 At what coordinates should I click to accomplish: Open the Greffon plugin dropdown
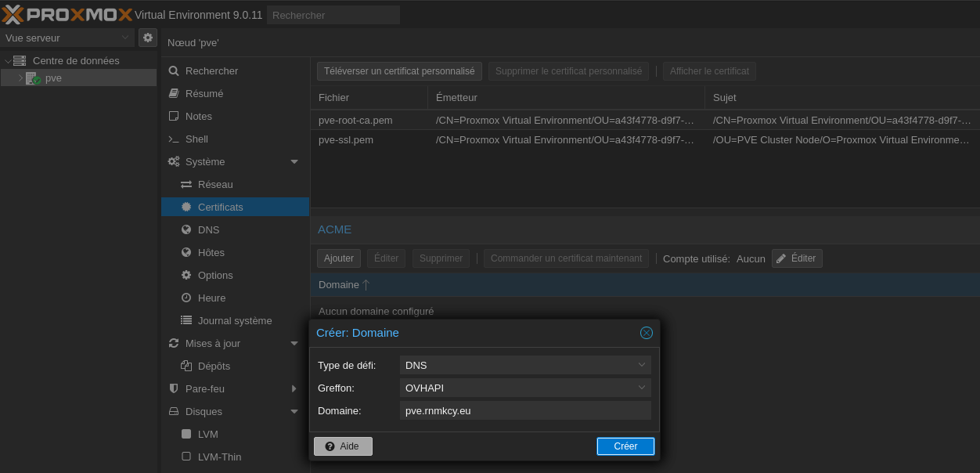point(525,388)
